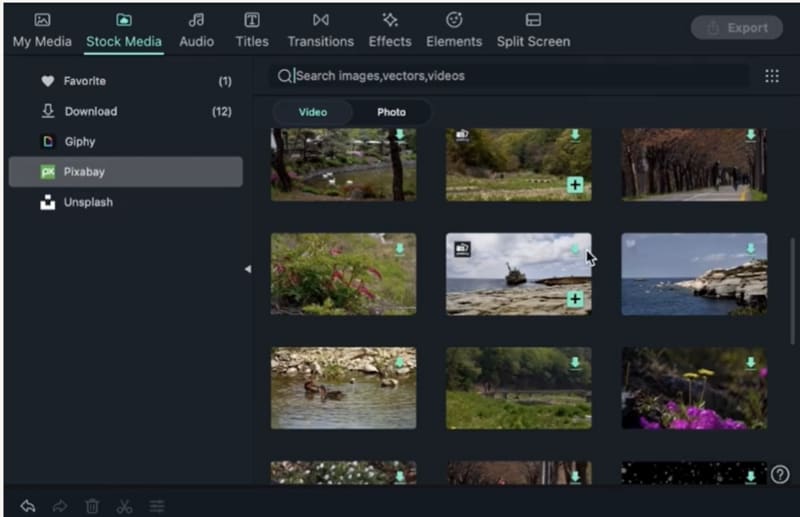
Task: Select the ducks on water thumbnail
Action: 343,388
